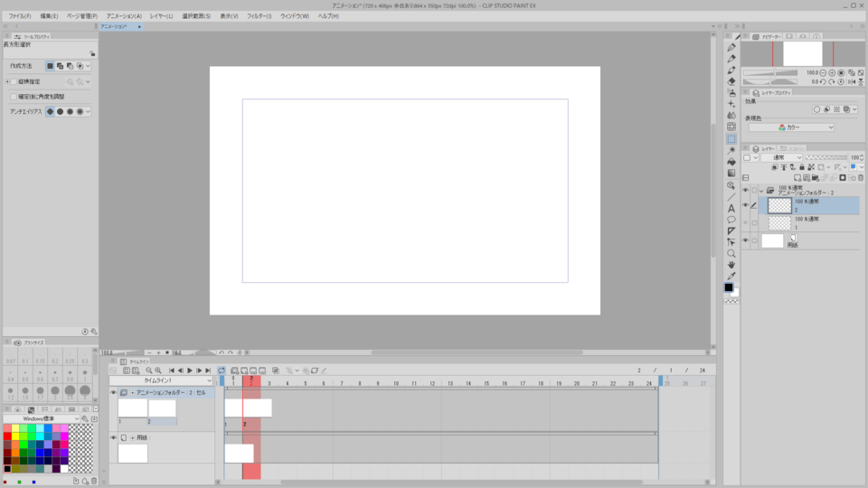The image size is (868, 488).
Task: Collapse the animation folder in layer panel
Action: coord(761,191)
